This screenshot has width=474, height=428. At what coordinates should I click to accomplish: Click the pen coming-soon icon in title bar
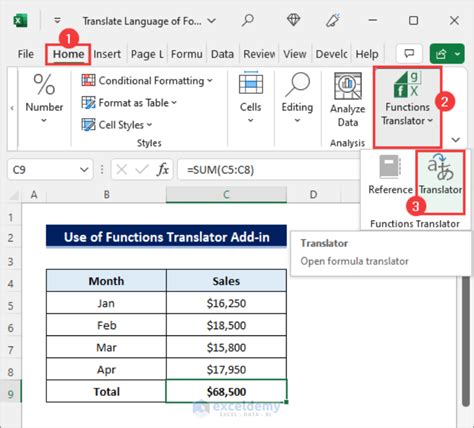(333, 20)
